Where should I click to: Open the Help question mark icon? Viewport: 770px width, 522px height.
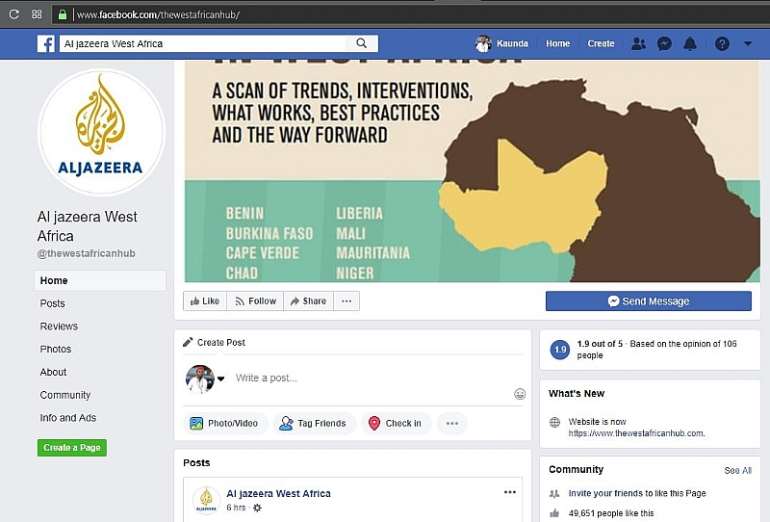pos(722,44)
